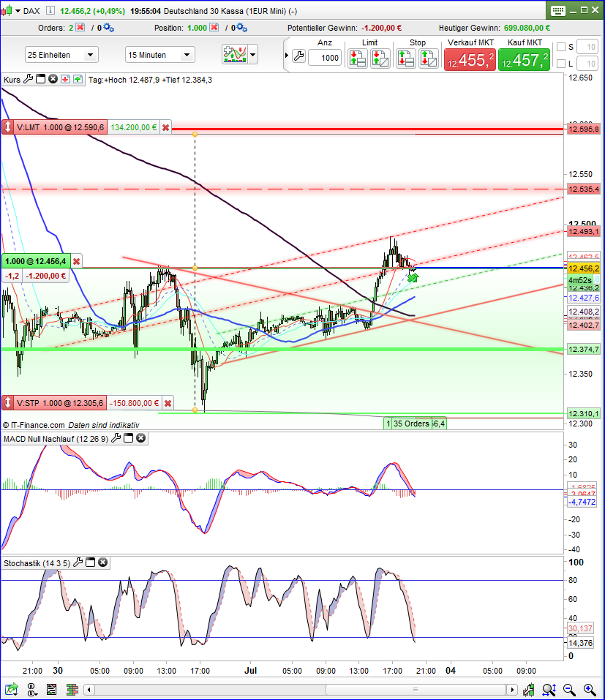Image resolution: width=605 pixels, height=700 pixels.
Task: Open Kurs panel wrench settings
Action: [28, 80]
